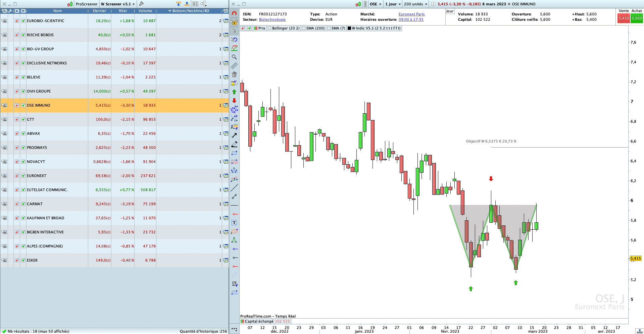Select the Elliott wave numbers tool
The image size is (644, 334).
[x=234, y=109]
